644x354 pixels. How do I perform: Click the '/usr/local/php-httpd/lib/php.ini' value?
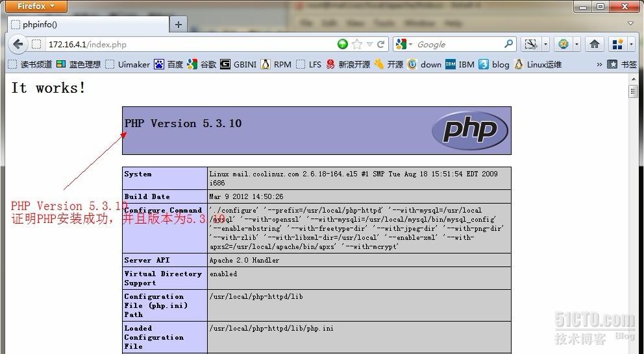(271, 328)
